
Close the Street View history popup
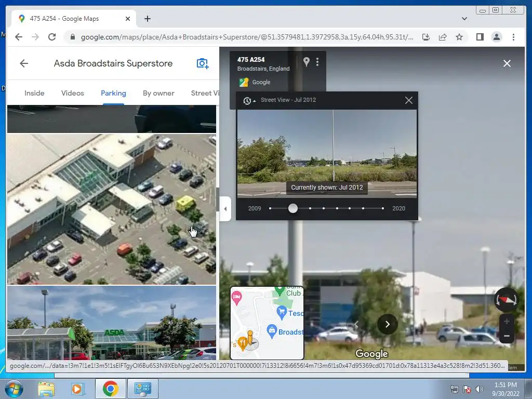(409, 100)
